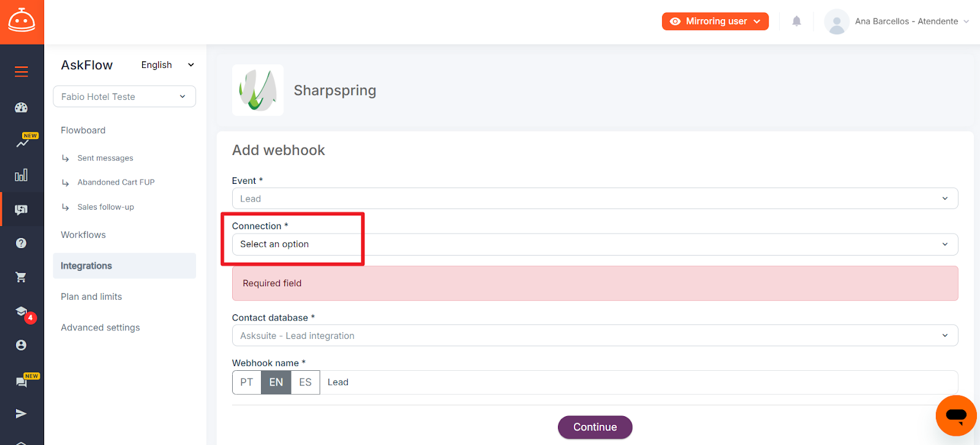Select Integrations menu item
The image size is (980, 445).
coord(124,266)
